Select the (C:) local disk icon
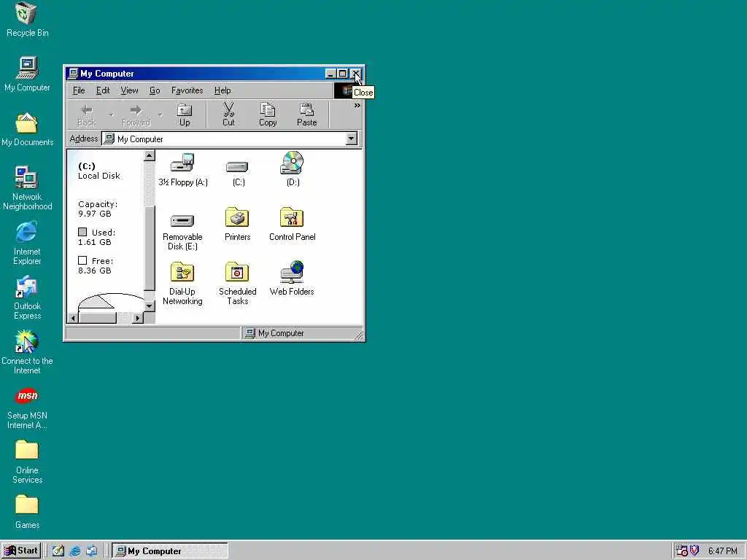This screenshot has height=560, width=747. point(238,172)
